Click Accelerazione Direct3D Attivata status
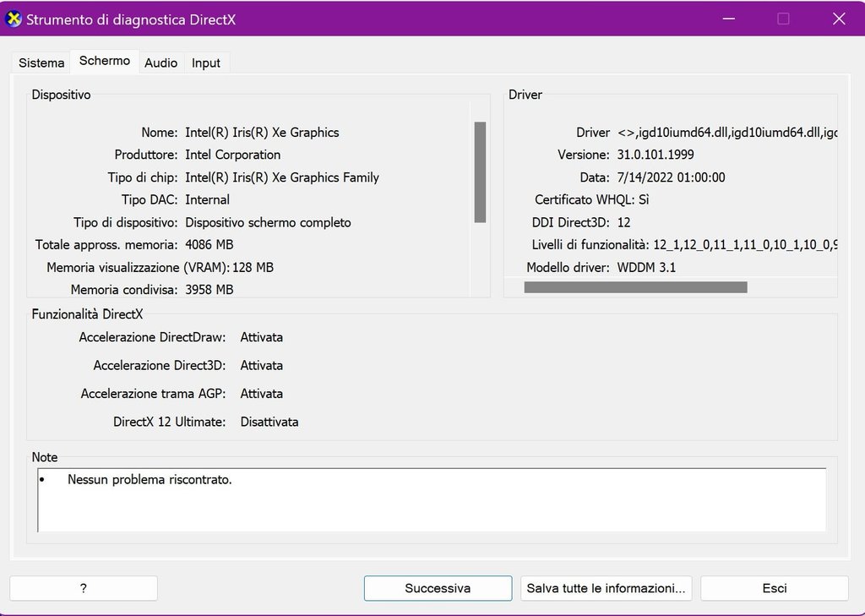Image resolution: width=865 pixels, height=616 pixels. pyautogui.click(x=262, y=365)
